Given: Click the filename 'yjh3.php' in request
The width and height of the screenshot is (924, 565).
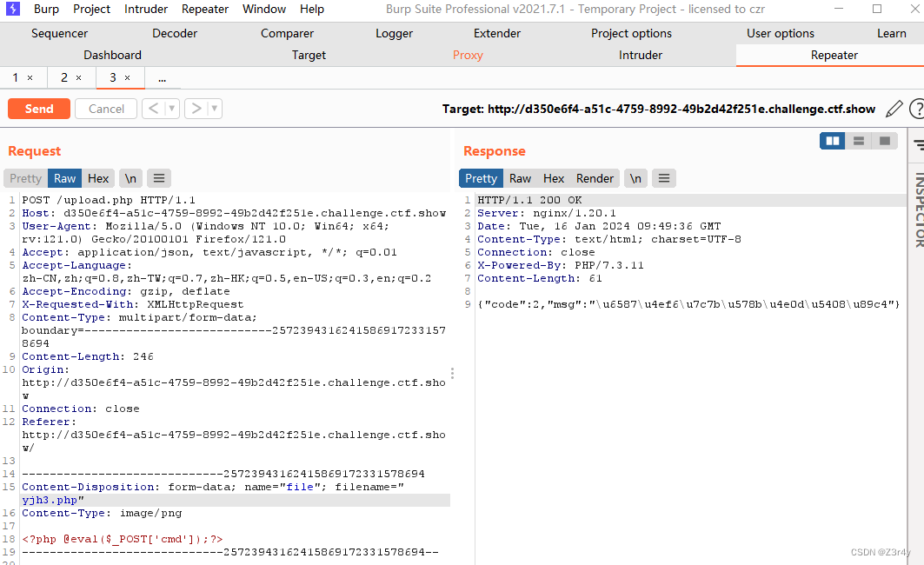Looking at the screenshot, I should (50, 500).
